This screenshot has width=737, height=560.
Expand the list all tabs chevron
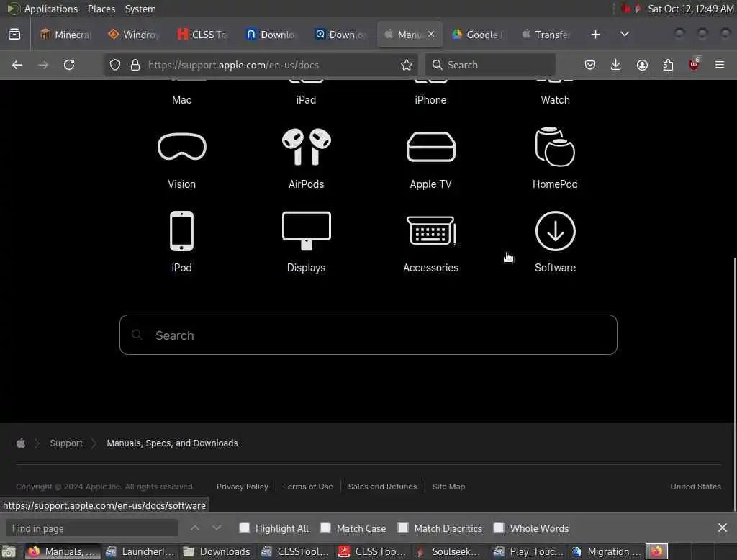625,35
